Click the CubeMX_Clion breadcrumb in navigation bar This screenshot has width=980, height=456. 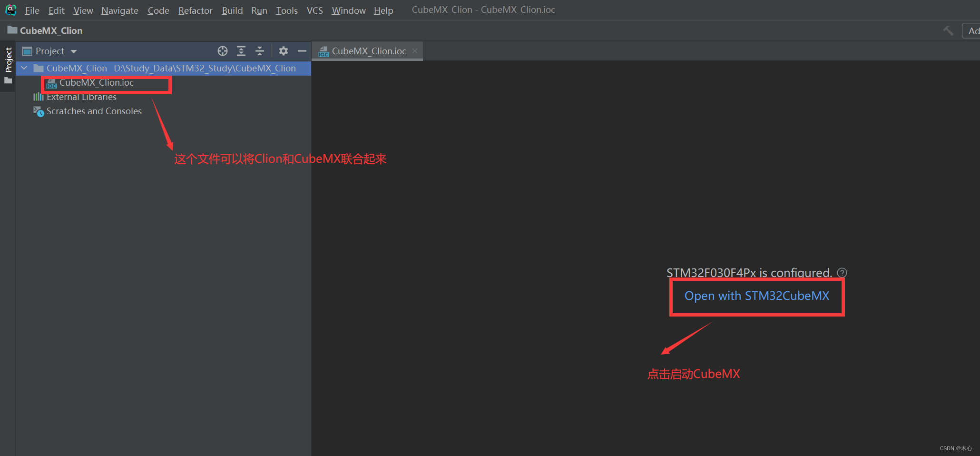(x=45, y=30)
